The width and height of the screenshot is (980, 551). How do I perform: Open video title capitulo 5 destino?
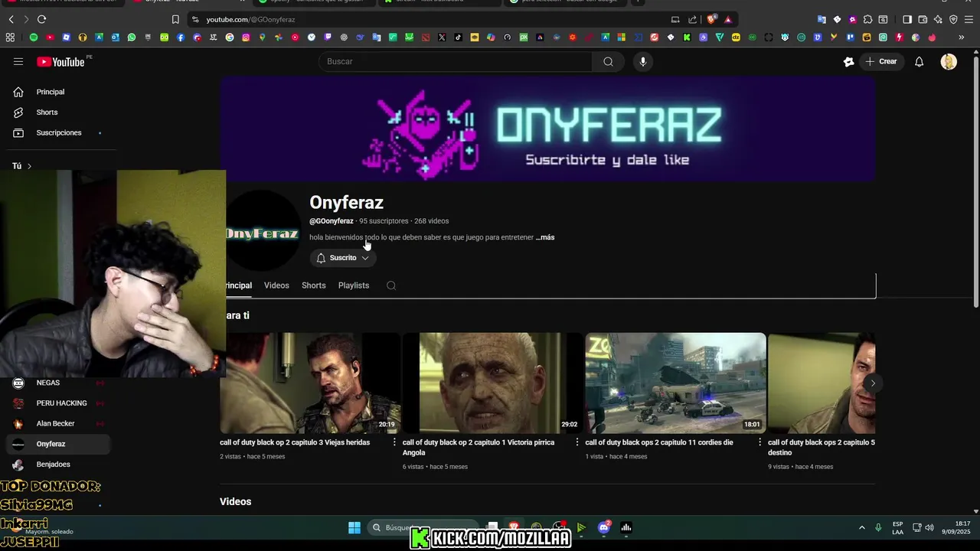click(x=822, y=448)
